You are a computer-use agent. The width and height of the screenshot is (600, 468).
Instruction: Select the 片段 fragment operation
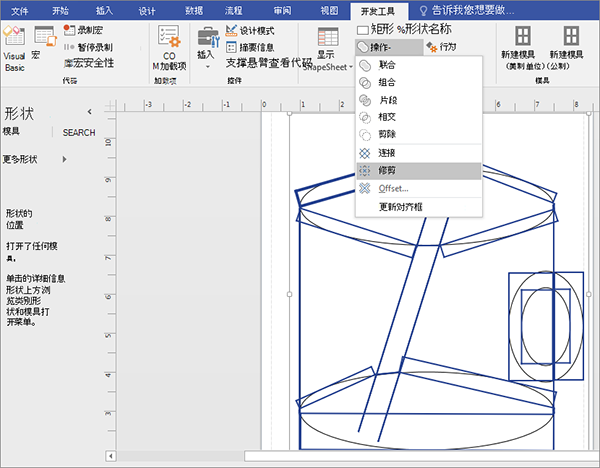pos(386,100)
